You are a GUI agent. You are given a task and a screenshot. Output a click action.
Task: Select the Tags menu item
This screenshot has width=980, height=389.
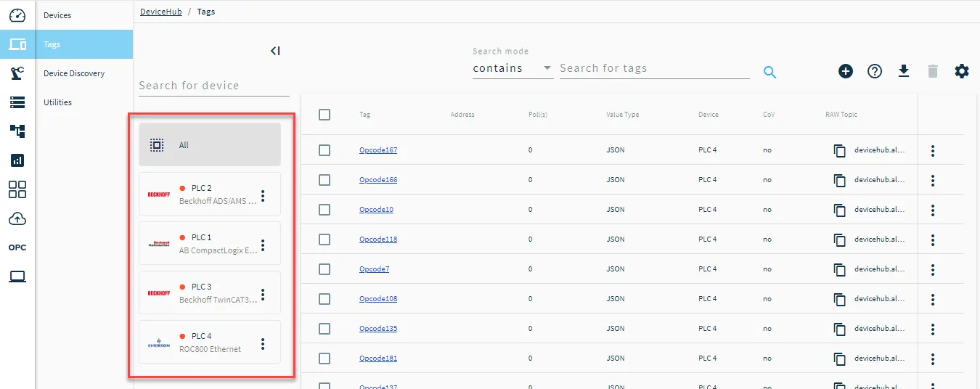point(84,44)
